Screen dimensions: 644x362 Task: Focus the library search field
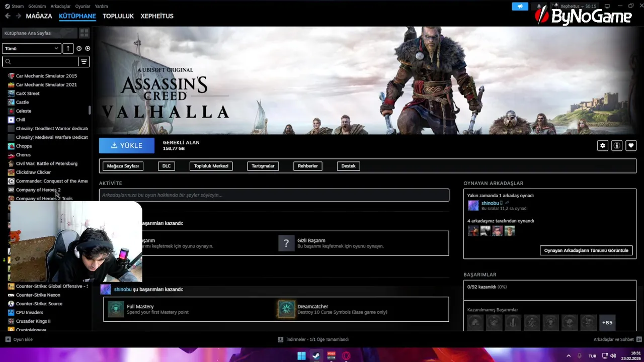coord(40,62)
